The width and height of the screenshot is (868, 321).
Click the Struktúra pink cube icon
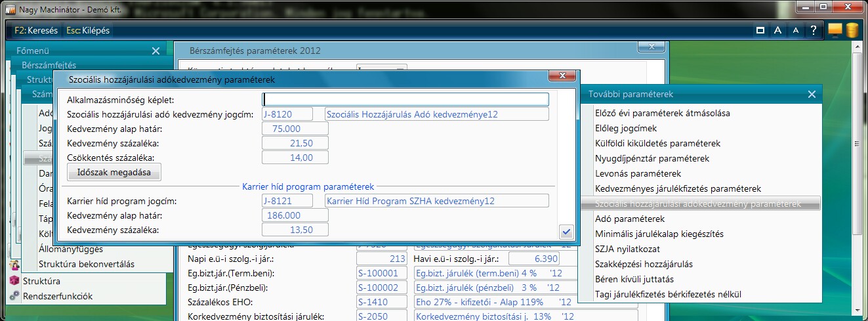point(14,281)
